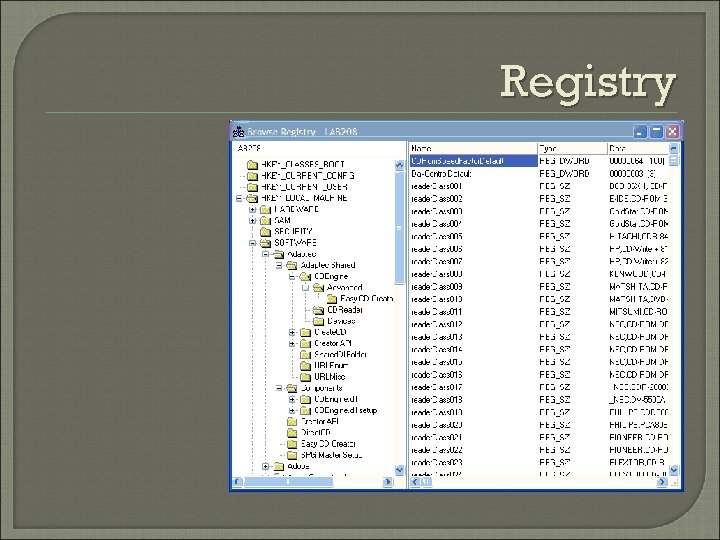Sort list by the Data column header

pos(638,148)
